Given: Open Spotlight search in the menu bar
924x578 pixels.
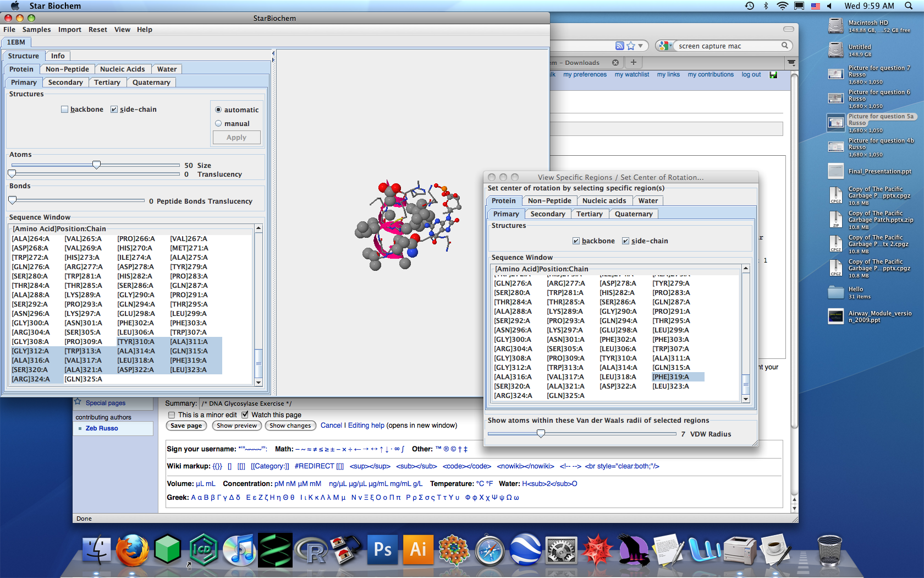Looking at the screenshot, I should 908,6.
